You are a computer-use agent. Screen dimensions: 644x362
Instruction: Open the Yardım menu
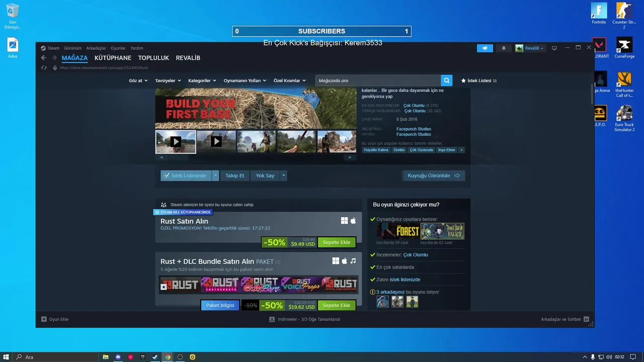137,48
